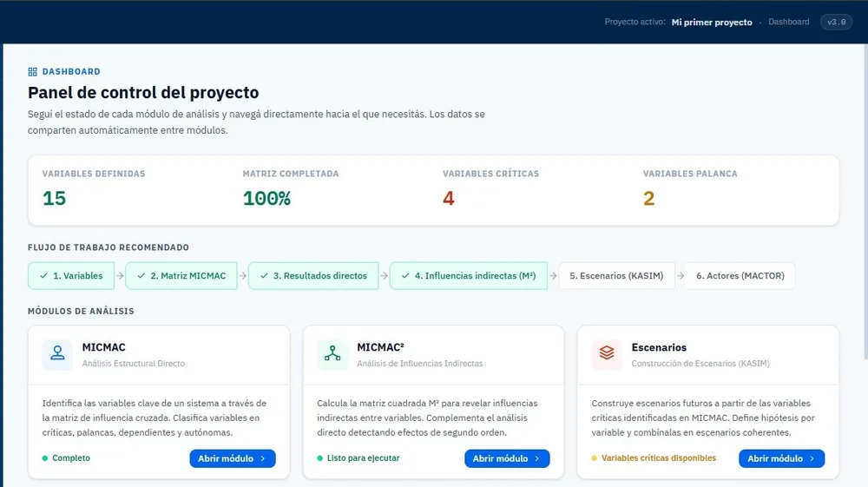Click checkmark icon on 2. Matriz MICMAC step
The width and height of the screenshot is (868, 487).
(141, 275)
